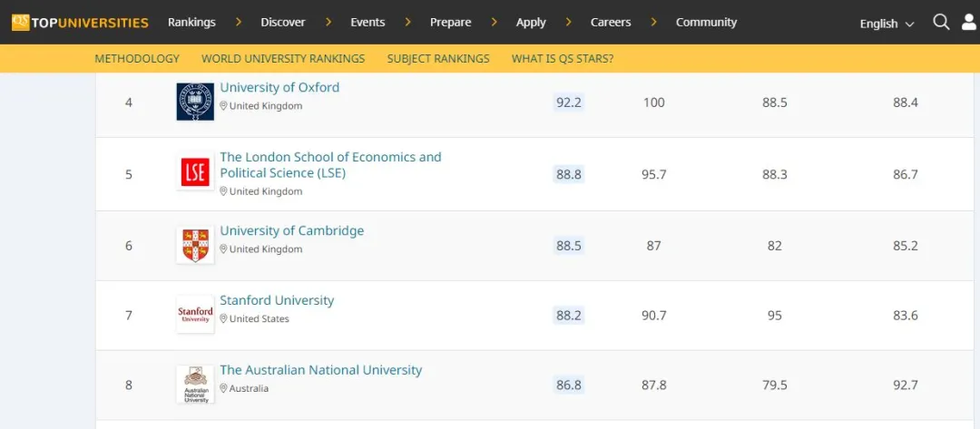This screenshot has height=429, width=980.
Task: Expand the chevron after Discover
Action: coord(328,22)
